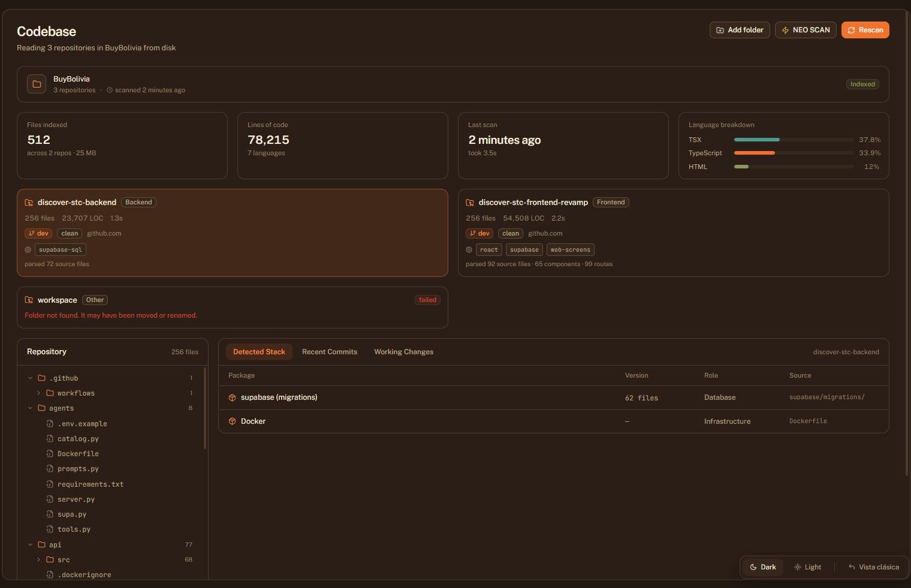Click file icon of supa.py
This screenshot has width=911, height=588.
click(x=50, y=514)
